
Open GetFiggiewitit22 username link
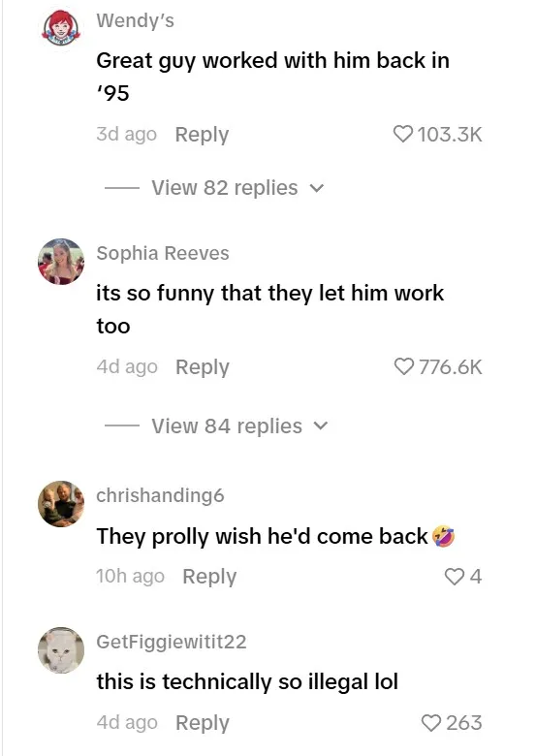point(172,642)
